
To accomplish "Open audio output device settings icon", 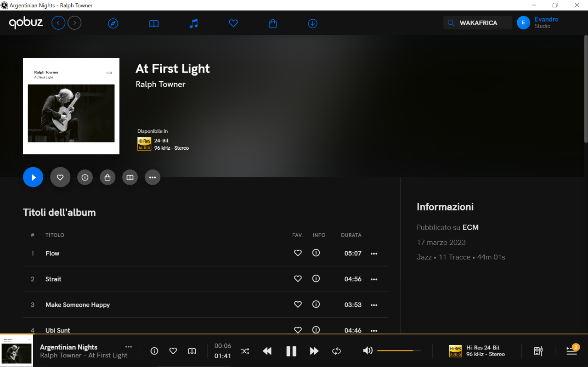I will (x=538, y=351).
